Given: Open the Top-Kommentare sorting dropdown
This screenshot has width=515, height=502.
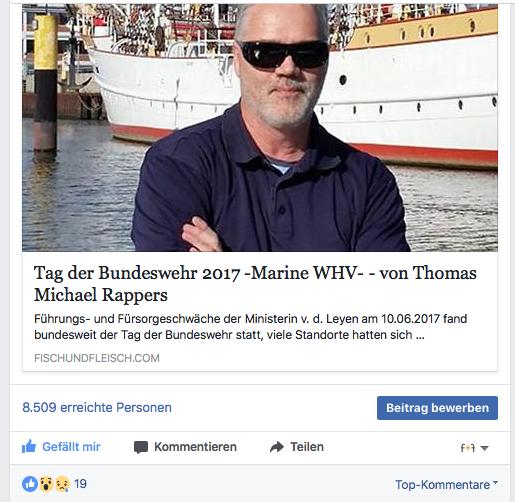Looking at the screenshot, I should [446, 485].
